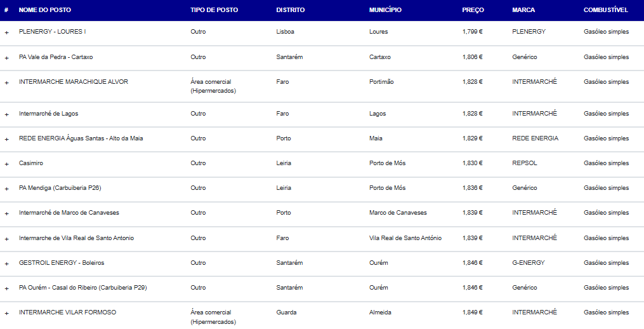This screenshot has height=329, width=644.
Task: Expand the Intermarche de Vila Real de Santo Antonio row
Action: [6, 239]
